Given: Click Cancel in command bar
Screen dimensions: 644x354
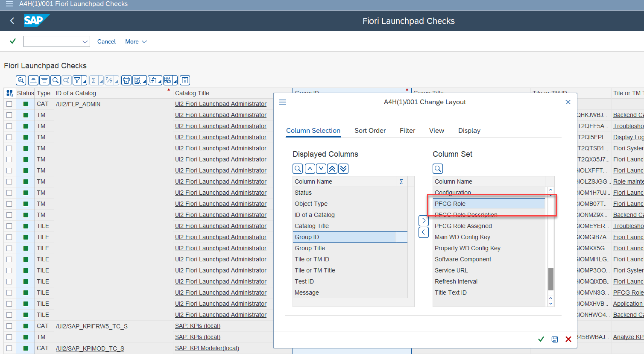Looking at the screenshot, I should pyautogui.click(x=106, y=41).
